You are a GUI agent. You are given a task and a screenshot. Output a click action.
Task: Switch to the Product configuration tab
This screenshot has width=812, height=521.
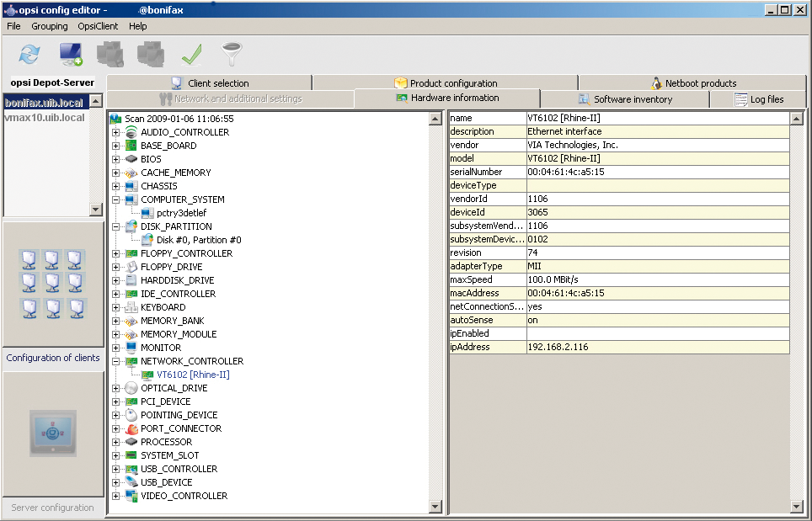click(x=446, y=82)
